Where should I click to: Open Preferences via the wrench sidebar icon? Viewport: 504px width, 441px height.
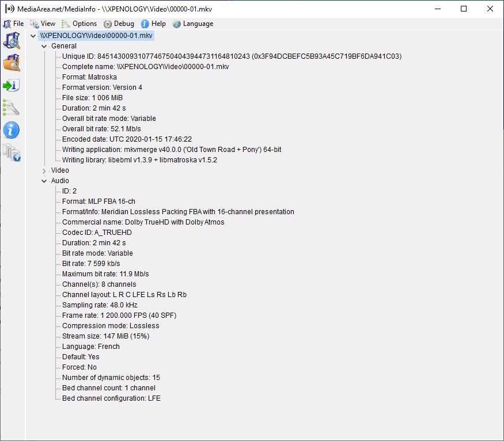12,108
